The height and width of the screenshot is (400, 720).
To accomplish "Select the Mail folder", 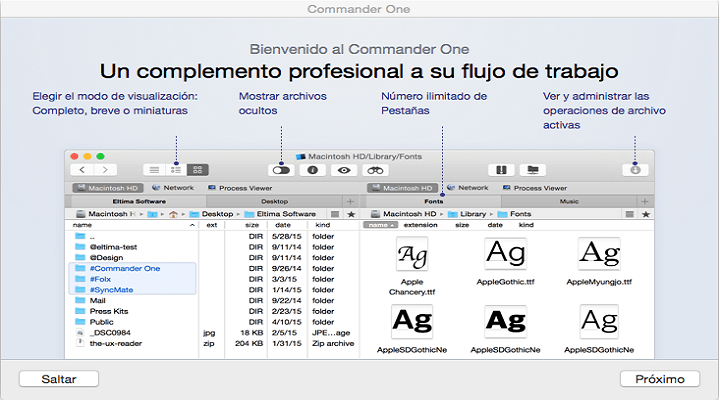I will click(x=214, y=301).
